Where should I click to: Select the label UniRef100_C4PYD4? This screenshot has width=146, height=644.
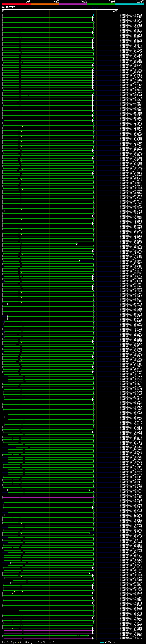pyautogui.click(x=131, y=628)
